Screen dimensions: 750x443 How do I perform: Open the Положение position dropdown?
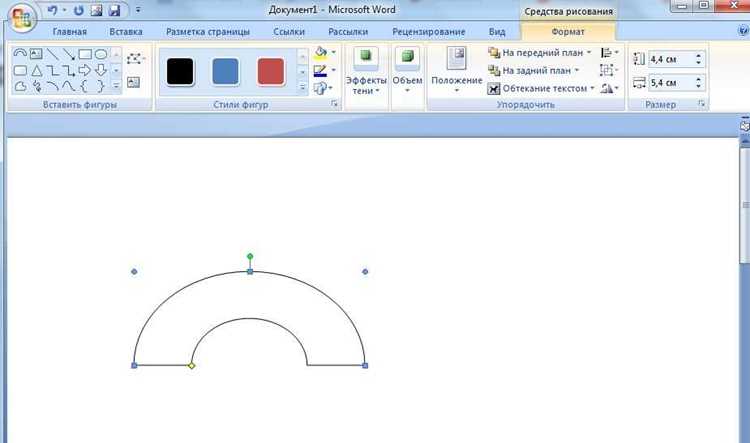coord(457,71)
